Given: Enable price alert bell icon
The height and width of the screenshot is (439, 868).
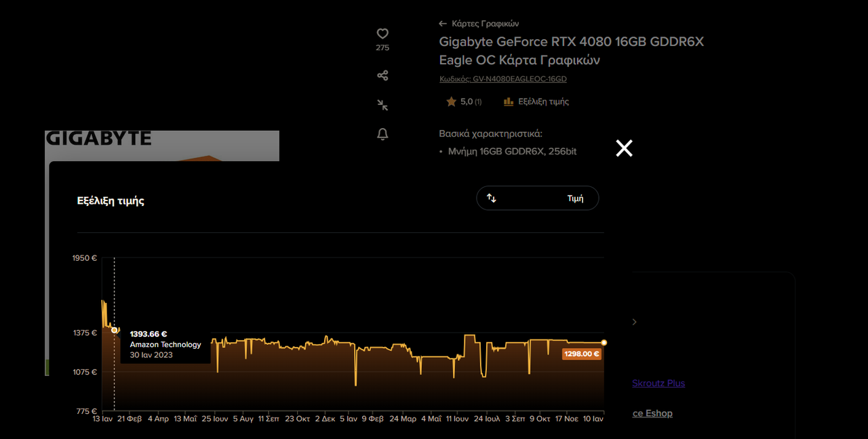Looking at the screenshot, I should [x=382, y=134].
